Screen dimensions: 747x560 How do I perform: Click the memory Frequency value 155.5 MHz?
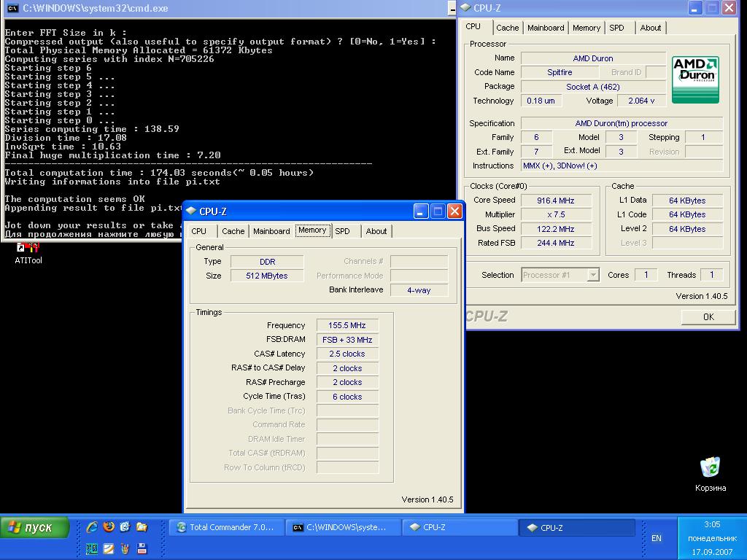pos(347,325)
